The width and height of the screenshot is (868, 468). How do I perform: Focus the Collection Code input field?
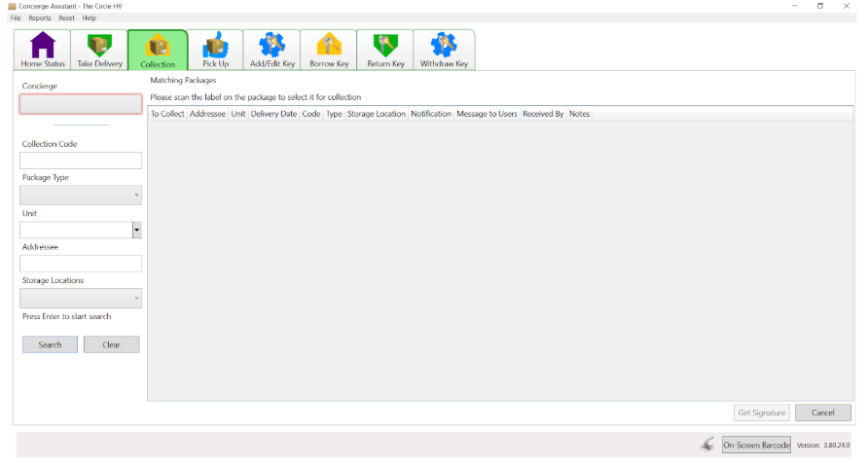tap(81, 161)
